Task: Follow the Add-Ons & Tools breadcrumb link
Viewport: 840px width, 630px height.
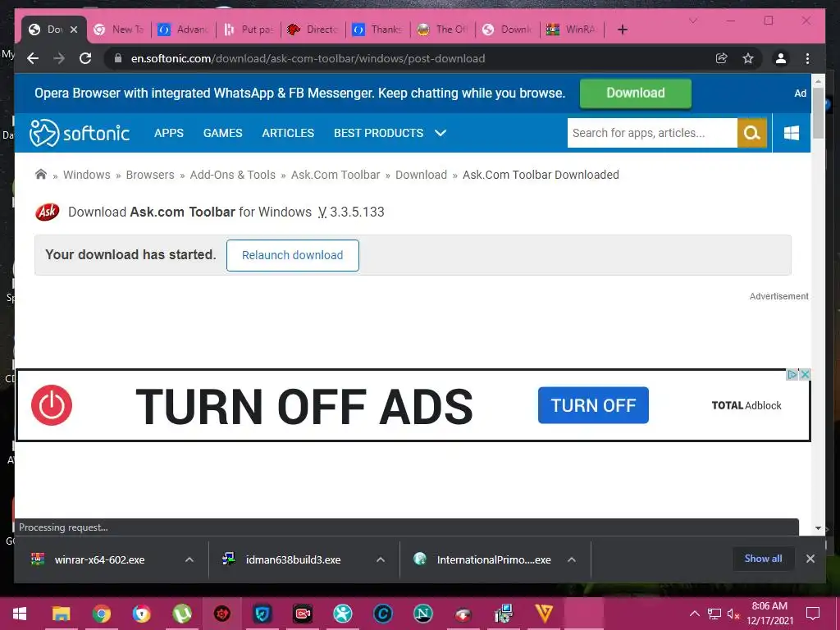Action: (232, 175)
